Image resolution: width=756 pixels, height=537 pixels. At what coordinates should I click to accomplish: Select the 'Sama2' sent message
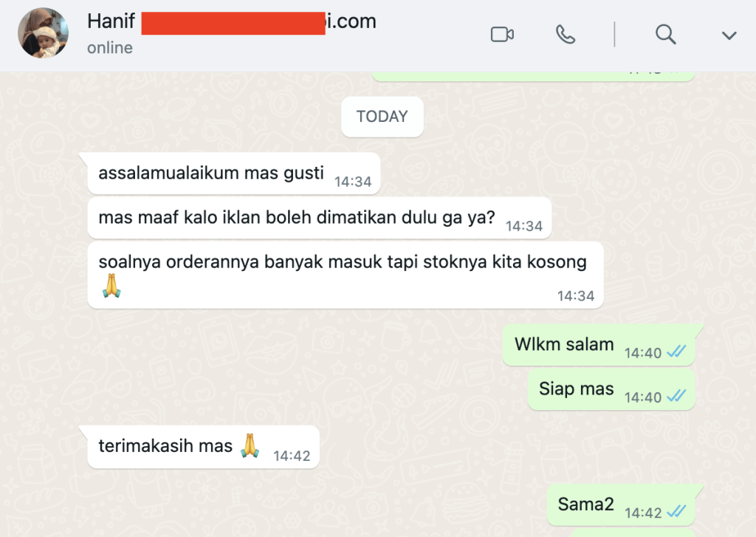click(x=621, y=505)
